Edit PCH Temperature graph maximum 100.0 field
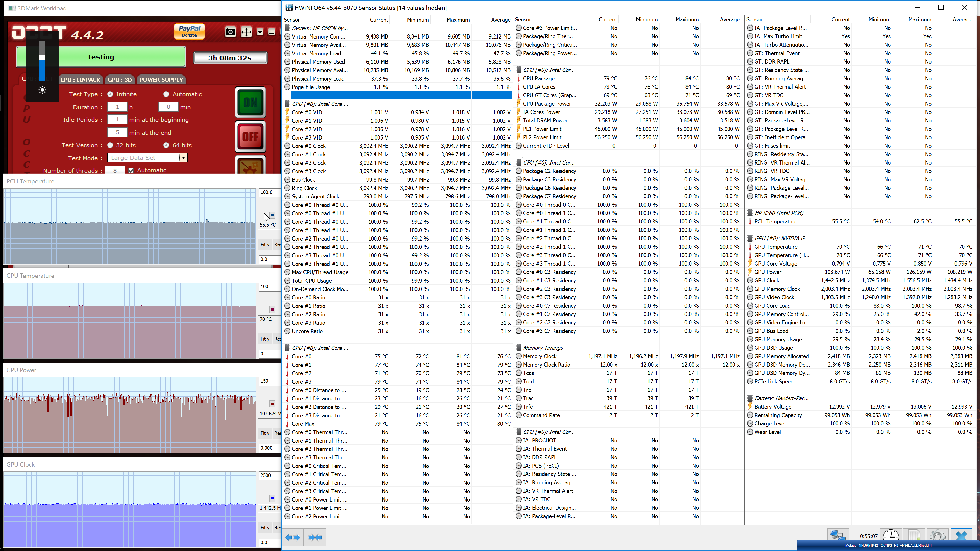Viewport: 980px width, 551px height. [x=269, y=192]
